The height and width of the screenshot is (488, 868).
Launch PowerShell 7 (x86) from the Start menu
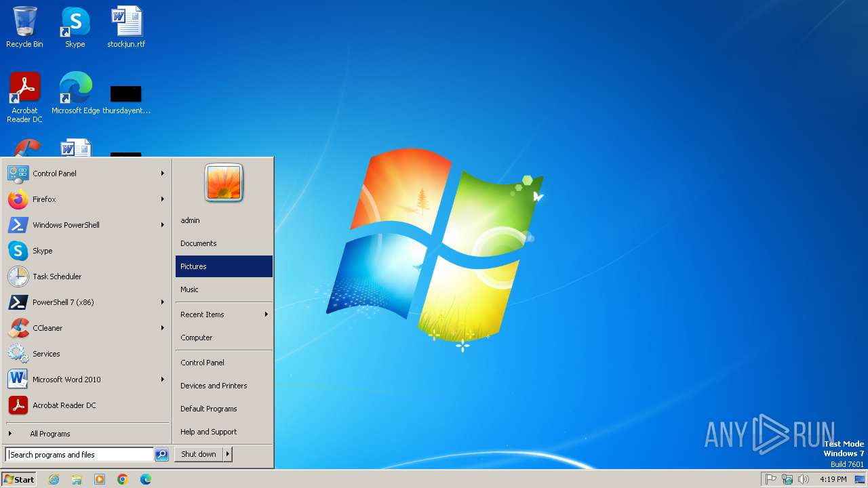point(87,302)
